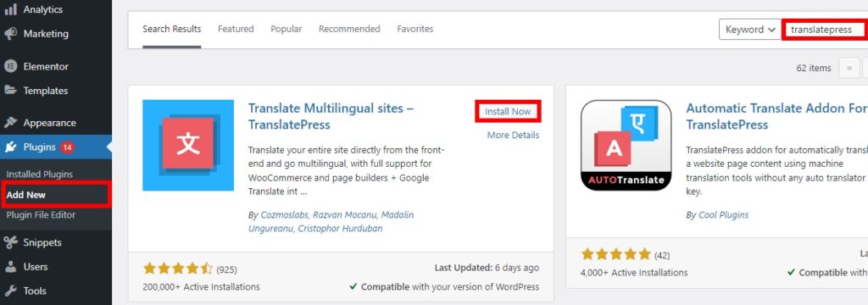Screen dimensions: 868x305
Task: Click TranslatePress star rating
Action: point(178,269)
